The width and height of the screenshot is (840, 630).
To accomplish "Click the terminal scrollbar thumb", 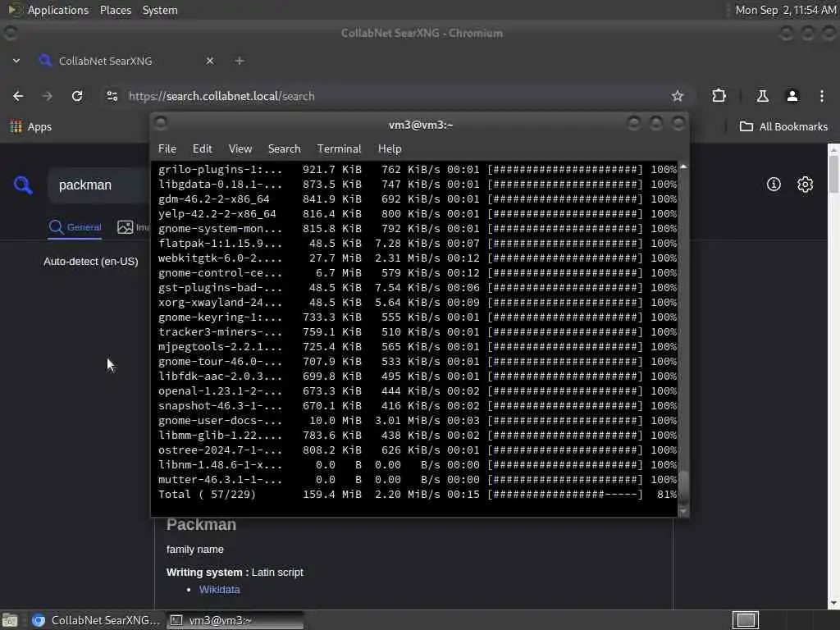I will [683, 487].
